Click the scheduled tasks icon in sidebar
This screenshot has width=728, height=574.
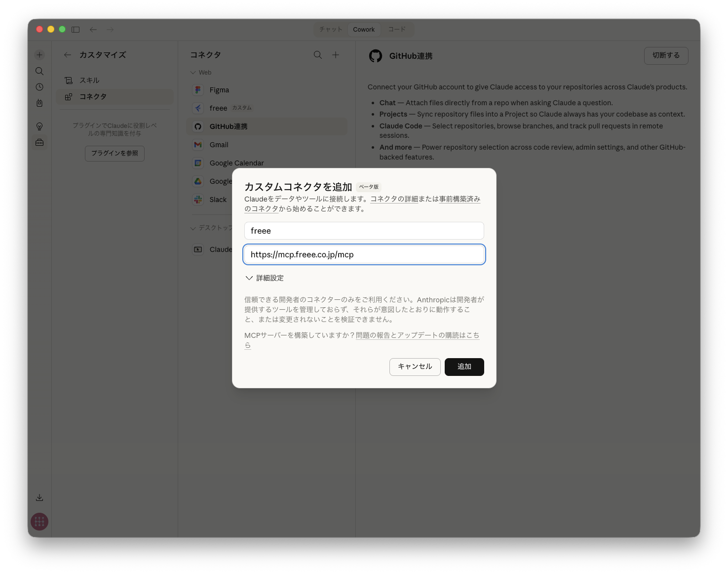click(39, 103)
